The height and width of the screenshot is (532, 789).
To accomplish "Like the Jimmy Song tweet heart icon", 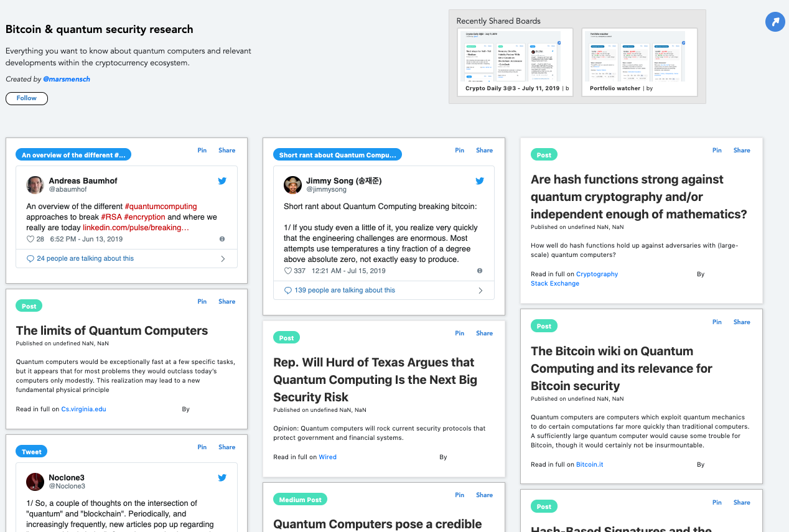I will tap(287, 271).
